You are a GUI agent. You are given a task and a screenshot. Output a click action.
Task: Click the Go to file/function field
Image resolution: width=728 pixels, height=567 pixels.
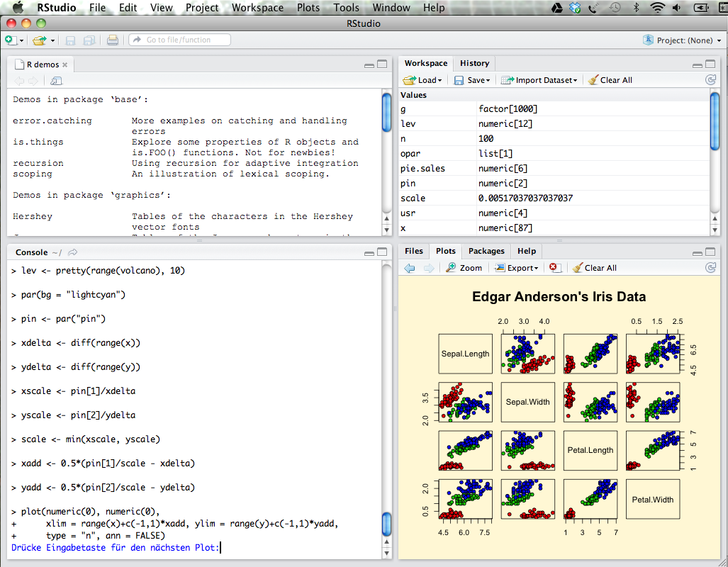(x=179, y=40)
